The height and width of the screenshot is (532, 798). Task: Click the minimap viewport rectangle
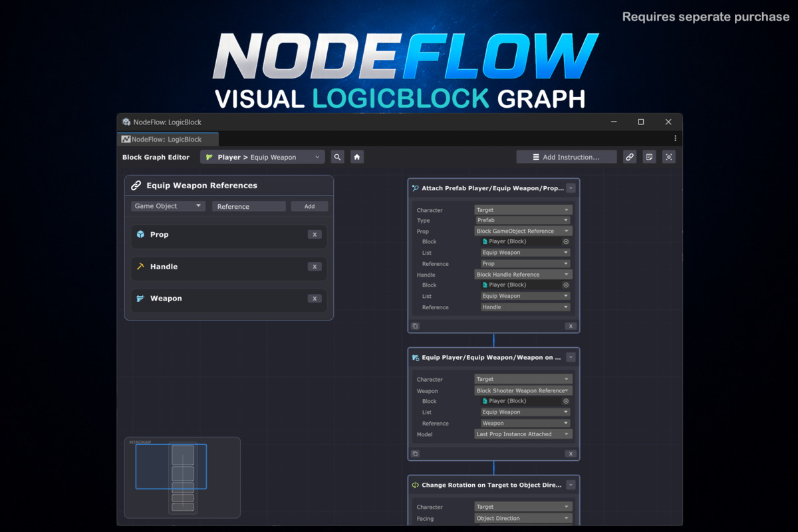click(171, 466)
